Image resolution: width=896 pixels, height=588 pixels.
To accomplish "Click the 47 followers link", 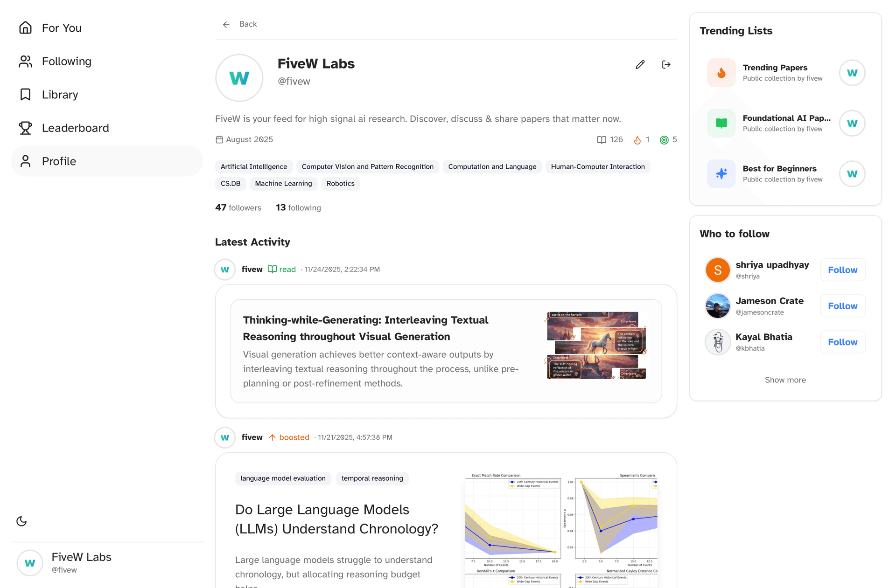I will pos(238,208).
